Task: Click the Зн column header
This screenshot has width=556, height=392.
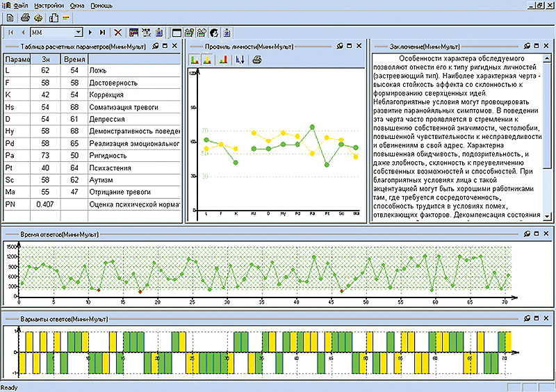Action: tap(47, 59)
